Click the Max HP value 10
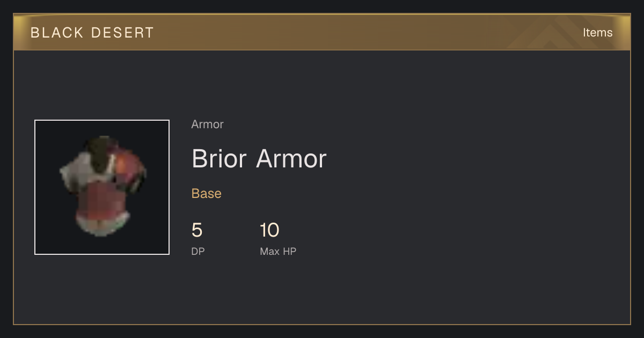 [x=269, y=230]
